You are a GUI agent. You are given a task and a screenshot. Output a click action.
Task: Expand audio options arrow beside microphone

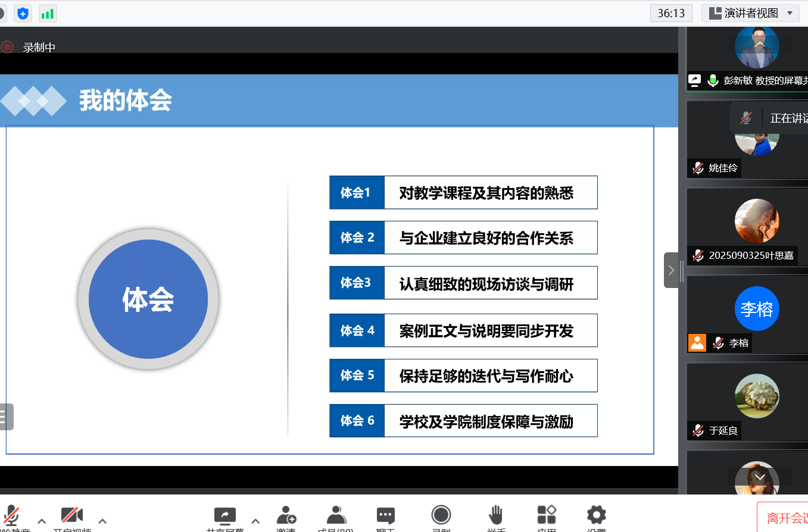(42, 521)
